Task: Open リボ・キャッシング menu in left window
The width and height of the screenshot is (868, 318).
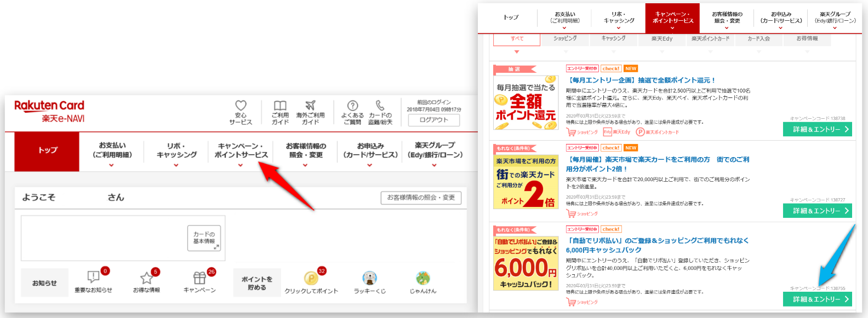Action: [176, 150]
